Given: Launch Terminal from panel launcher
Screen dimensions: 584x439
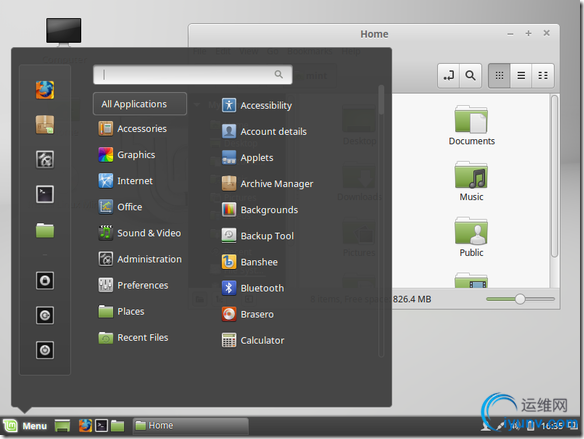Looking at the screenshot, I should (x=101, y=426).
